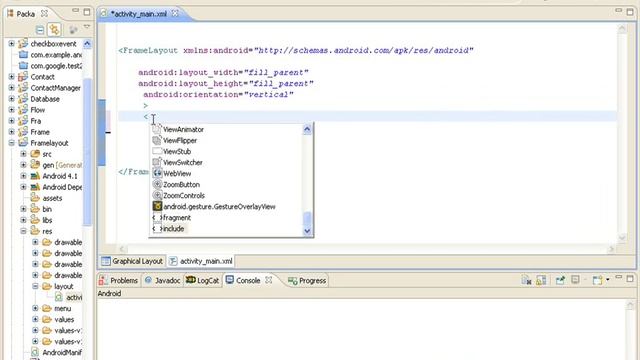Select the libs folder
The width and height of the screenshot is (640, 360).
tap(47, 220)
